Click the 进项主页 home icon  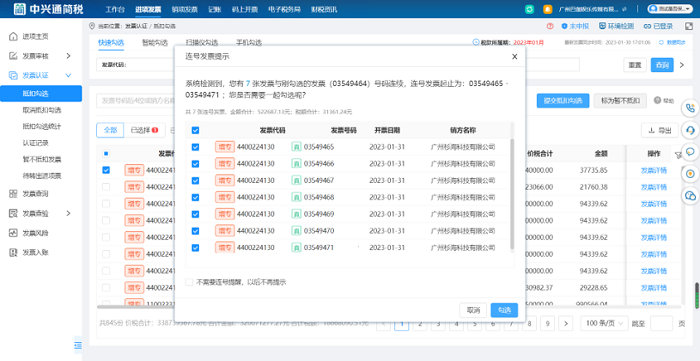pyautogui.click(x=13, y=37)
